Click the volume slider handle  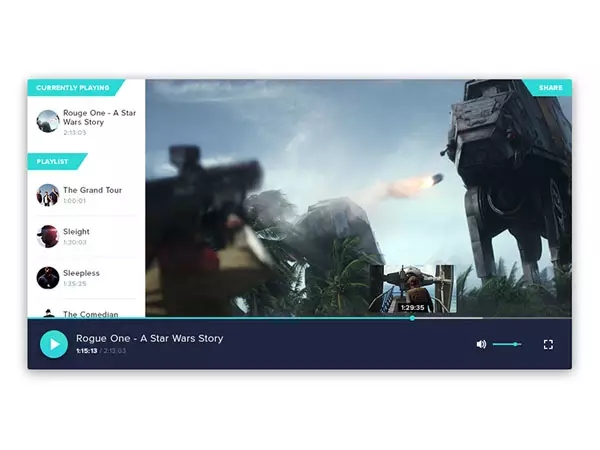[515, 344]
